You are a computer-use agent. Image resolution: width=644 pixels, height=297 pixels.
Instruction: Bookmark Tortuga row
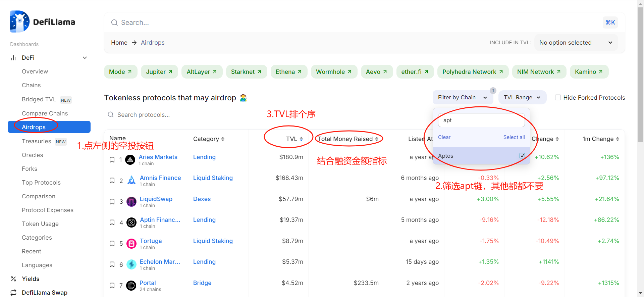pos(112,244)
